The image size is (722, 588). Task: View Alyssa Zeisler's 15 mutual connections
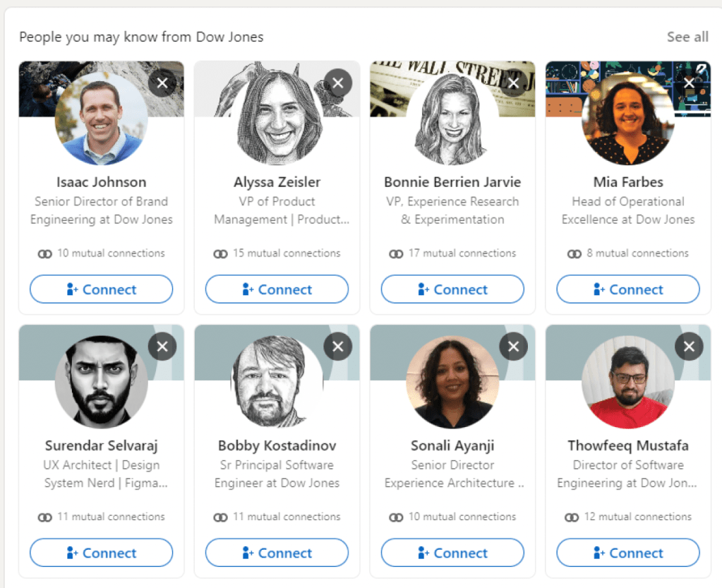pyautogui.click(x=277, y=253)
